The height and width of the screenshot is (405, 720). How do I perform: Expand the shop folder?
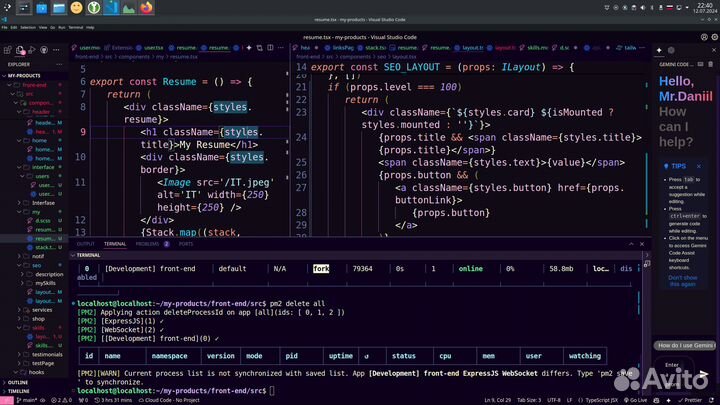tap(38, 319)
